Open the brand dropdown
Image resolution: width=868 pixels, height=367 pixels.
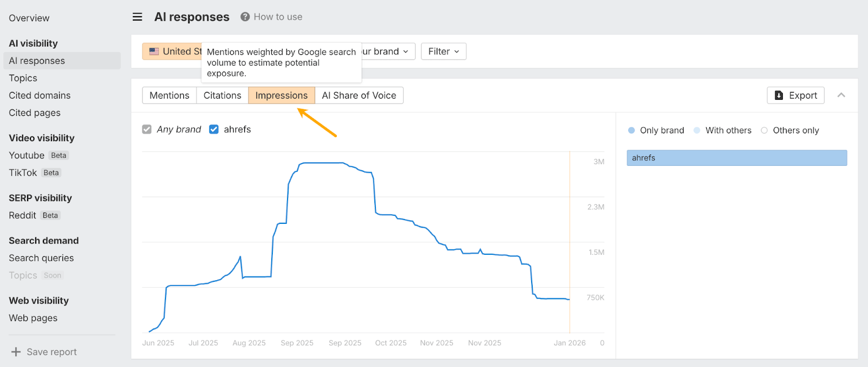point(388,51)
